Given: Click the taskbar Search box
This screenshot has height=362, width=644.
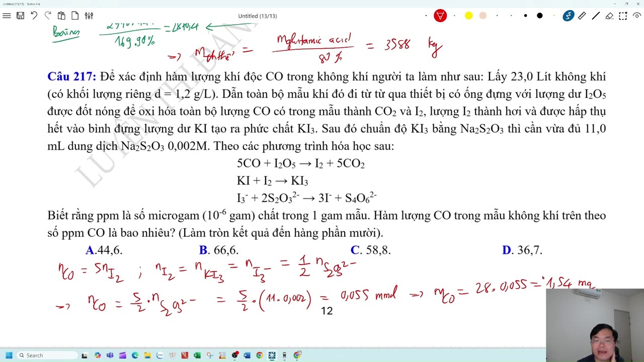Looking at the screenshot, I should (48, 355).
